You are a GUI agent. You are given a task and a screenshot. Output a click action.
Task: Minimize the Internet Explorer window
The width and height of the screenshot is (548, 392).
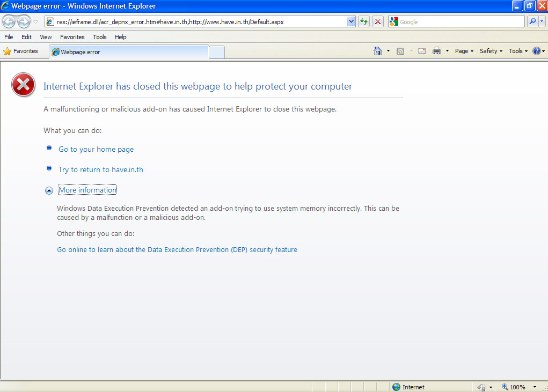point(517,6)
